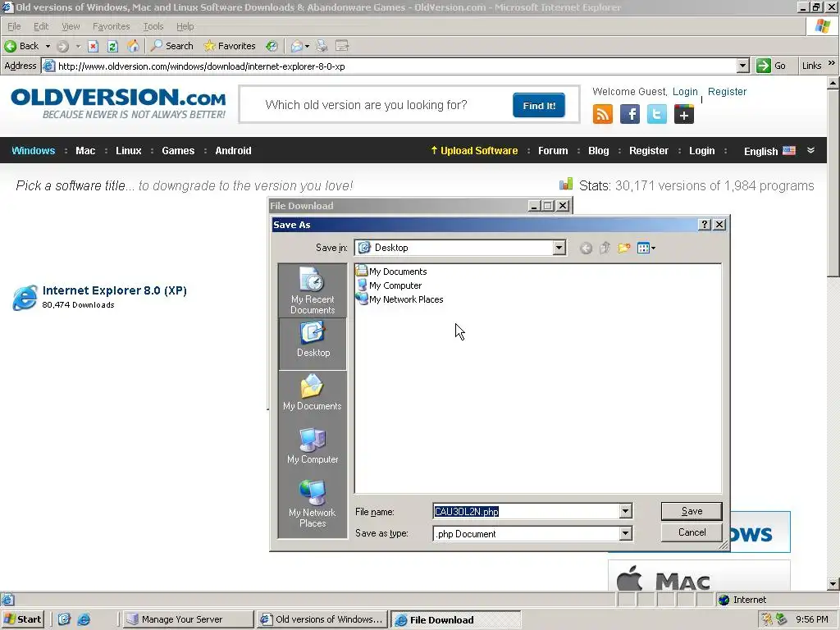Select My Computer in the places bar

click(x=313, y=445)
